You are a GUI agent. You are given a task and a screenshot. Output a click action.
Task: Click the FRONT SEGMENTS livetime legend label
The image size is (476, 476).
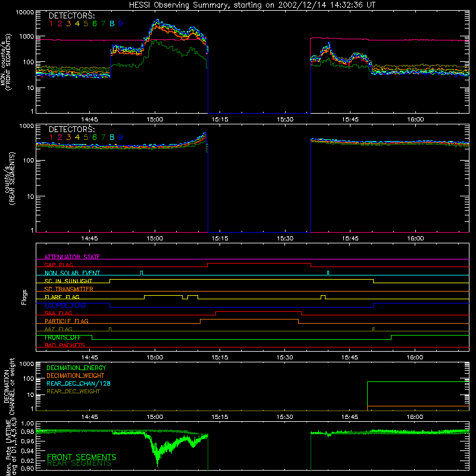[82, 457]
